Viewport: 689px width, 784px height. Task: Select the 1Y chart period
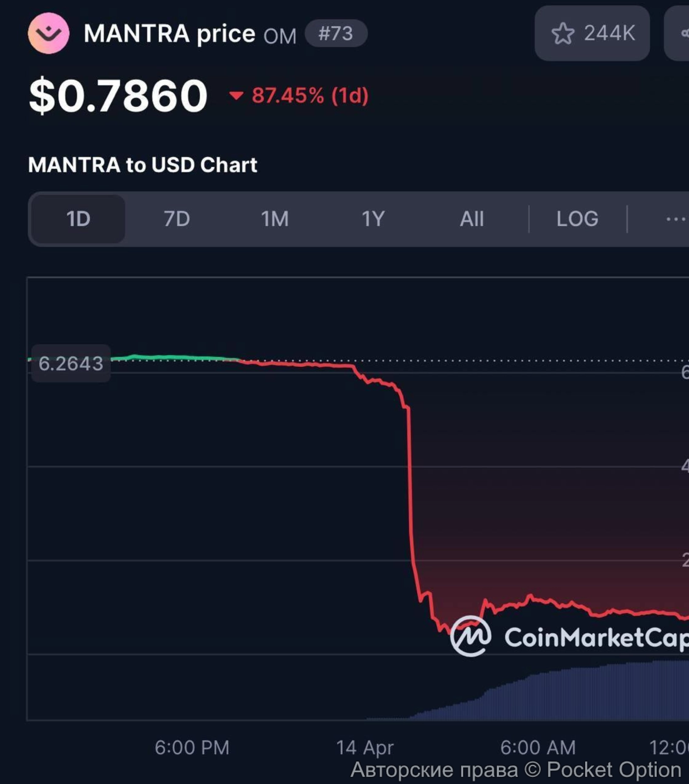[x=373, y=219]
